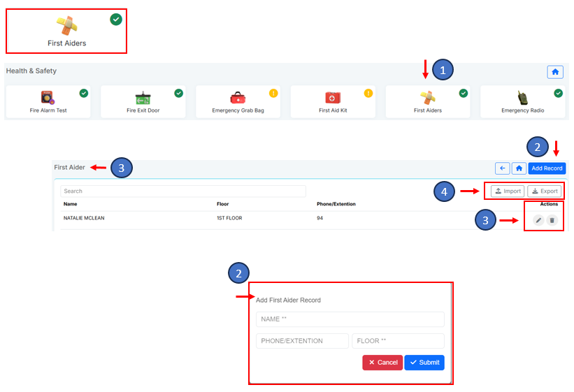
Task: Click the Add Record button
Action: [546, 168]
